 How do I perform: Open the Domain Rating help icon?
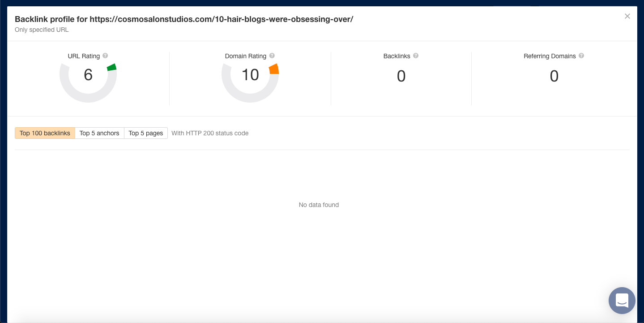[272, 56]
